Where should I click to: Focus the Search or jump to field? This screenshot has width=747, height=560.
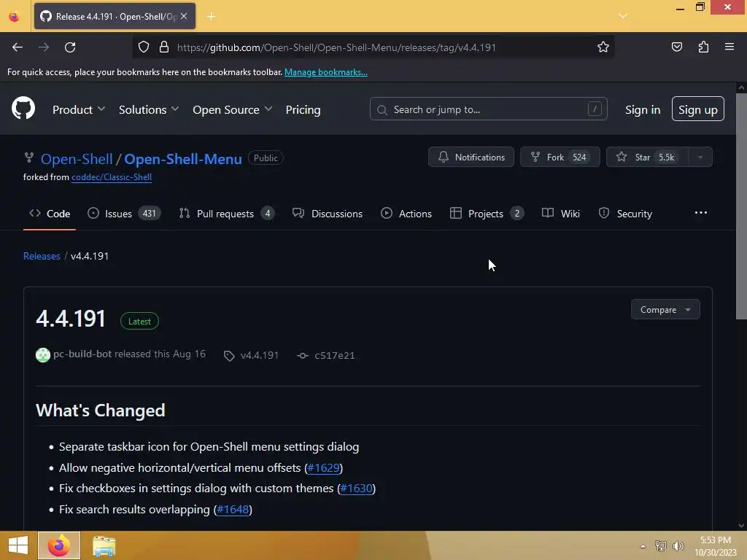click(x=488, y=109)
